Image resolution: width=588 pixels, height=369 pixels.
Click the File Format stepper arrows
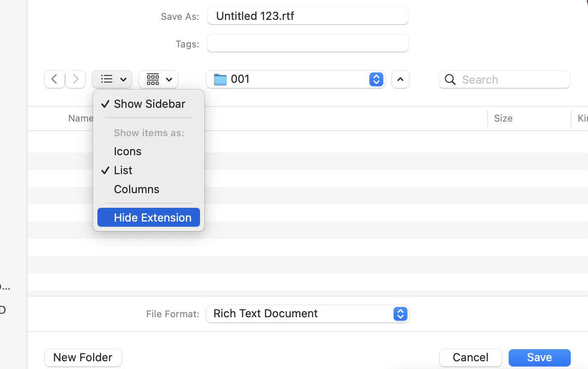pyautogui.click(x=400, y=314)
